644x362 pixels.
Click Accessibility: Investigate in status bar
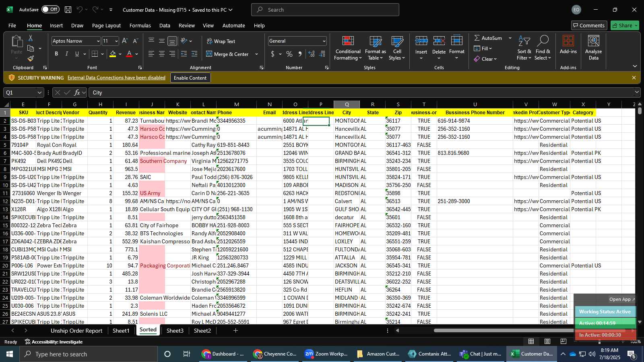click(x=54, y=342)
